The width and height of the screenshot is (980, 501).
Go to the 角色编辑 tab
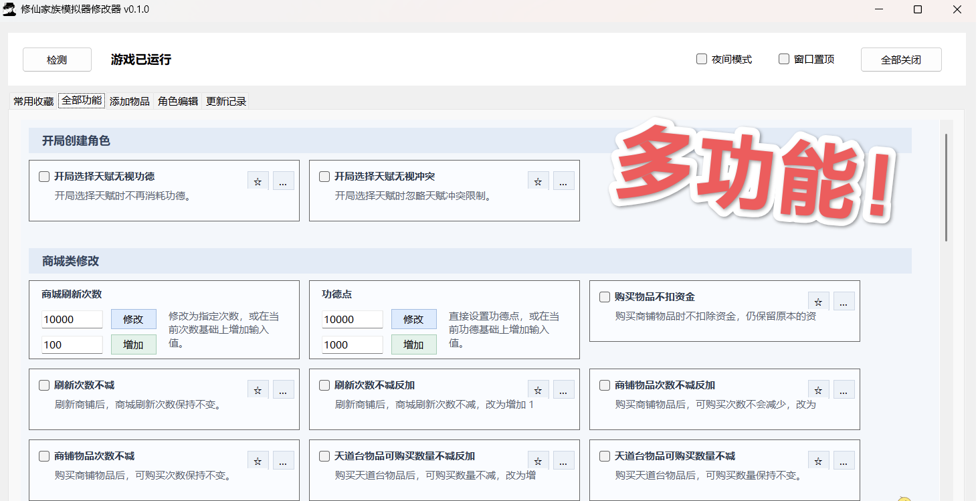178,102
